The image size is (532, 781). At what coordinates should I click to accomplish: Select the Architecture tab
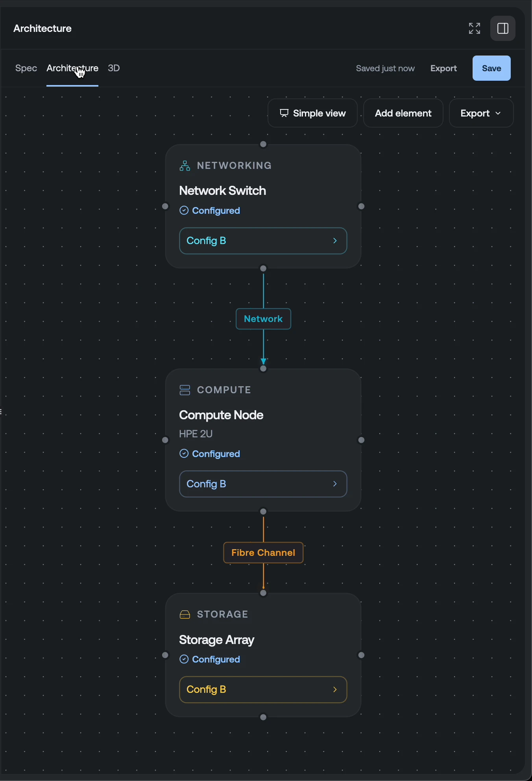point(72,68)
